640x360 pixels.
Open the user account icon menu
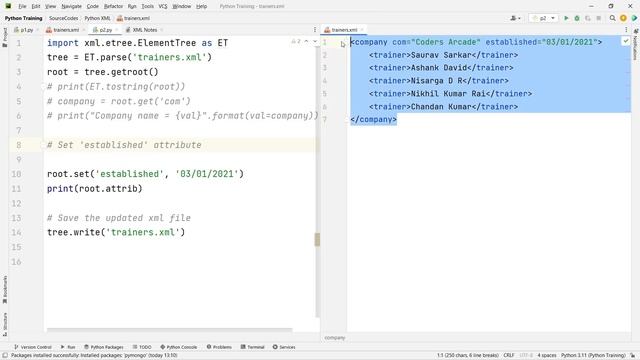(x=515, y=18)
